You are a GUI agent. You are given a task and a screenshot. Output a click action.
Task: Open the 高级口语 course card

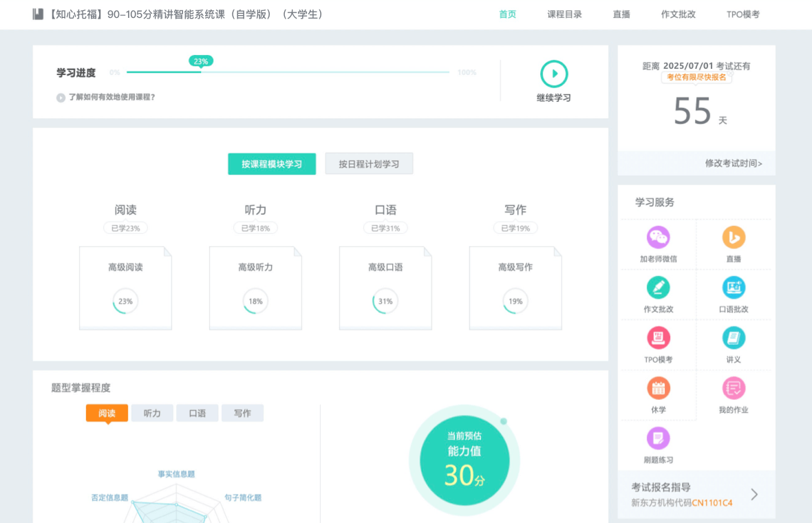click(385, 288)
